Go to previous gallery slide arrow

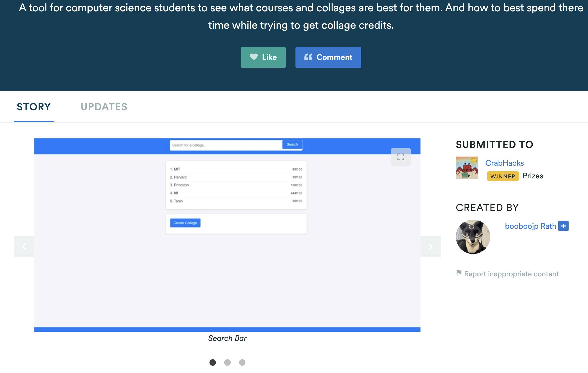pos(24,246)
